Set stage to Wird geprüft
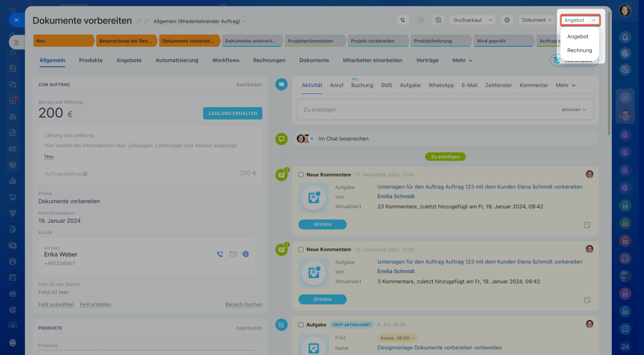Viewport: 644px width, 355px height. (x=504, y=41)
